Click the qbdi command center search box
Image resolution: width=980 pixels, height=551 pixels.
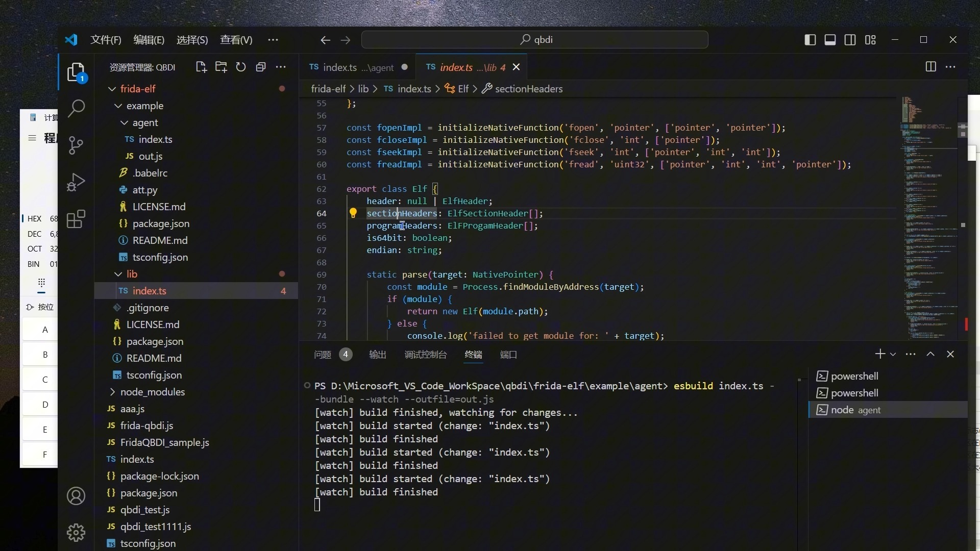(x=534, y=40)
